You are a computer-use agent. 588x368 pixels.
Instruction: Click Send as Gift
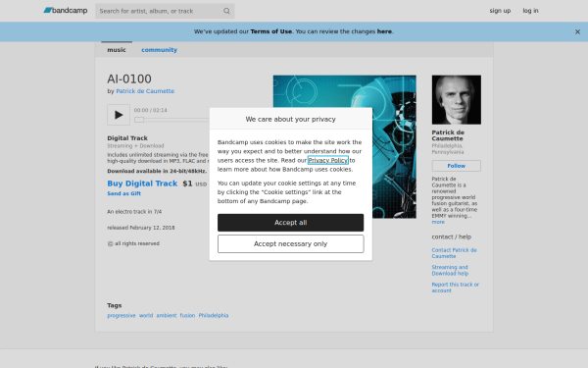[123, 193]
